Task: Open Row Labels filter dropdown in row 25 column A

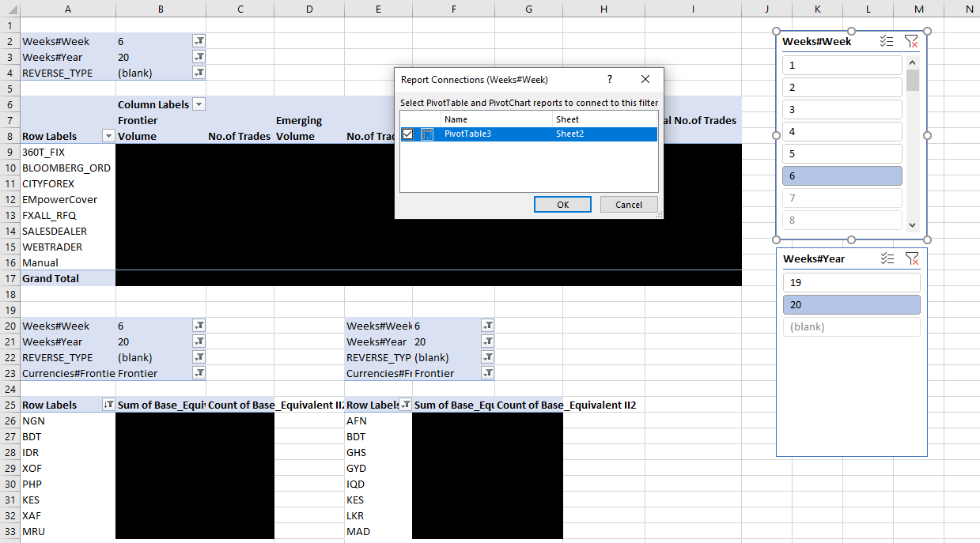Action: 108,405
